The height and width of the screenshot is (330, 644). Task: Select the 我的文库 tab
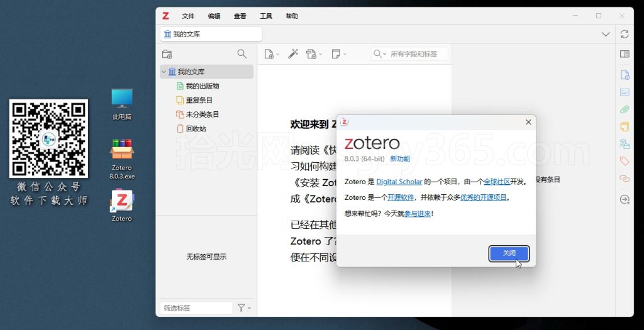pyautogui.click(x=211, y=34)
